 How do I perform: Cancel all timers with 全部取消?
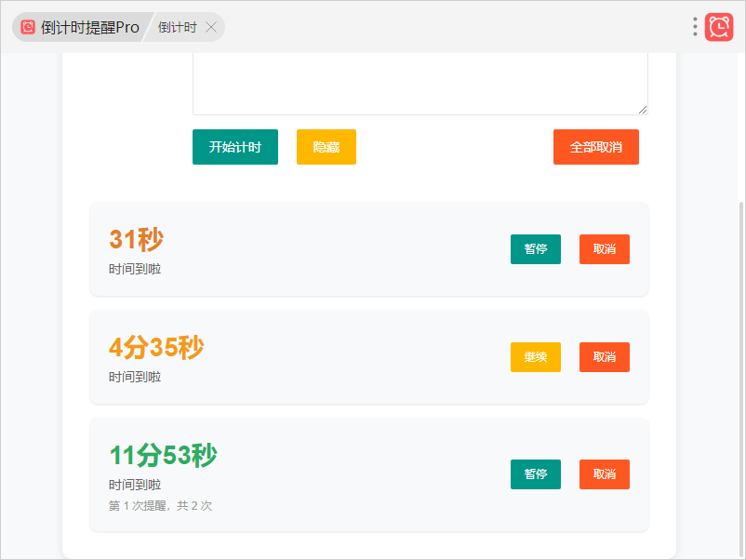[x=595, y=147]
